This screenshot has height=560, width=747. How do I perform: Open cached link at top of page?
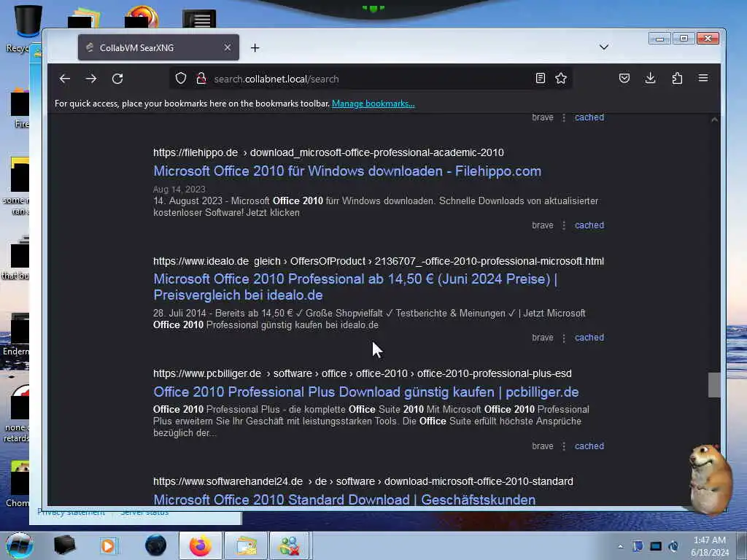tap(589, 117)
